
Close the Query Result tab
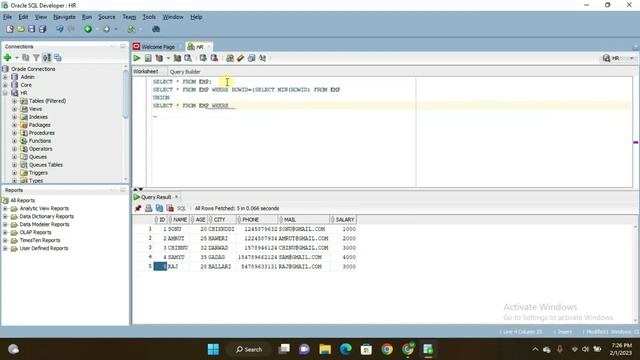(176, 197)
